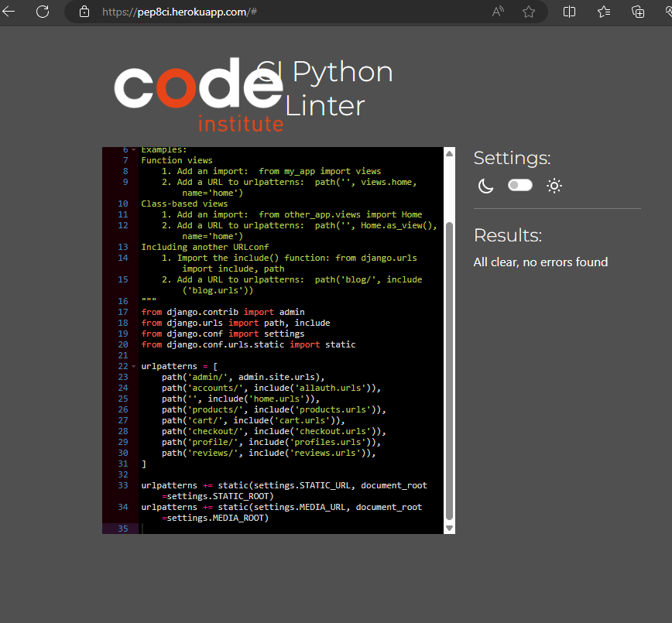Click the 'Including another URLconf' comment line
Viewport: 672px width, 623px height.
[x=205, y=247]
